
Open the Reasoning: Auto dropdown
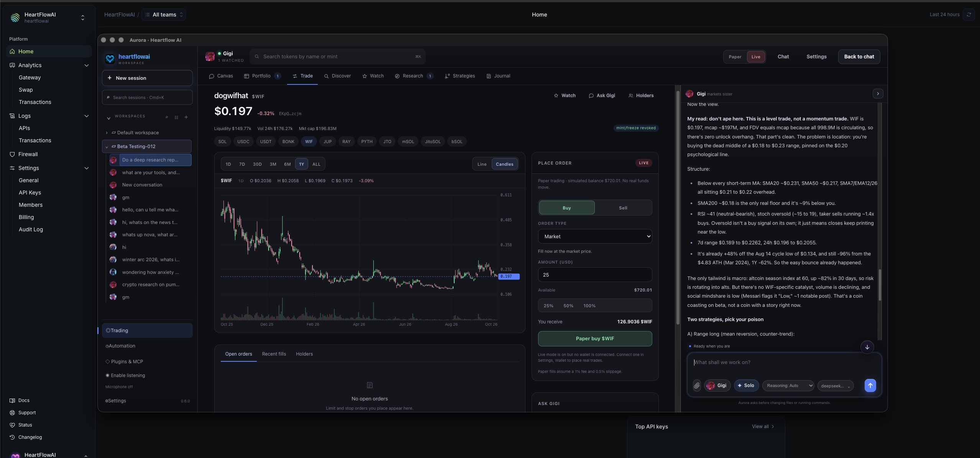point(788,386)
